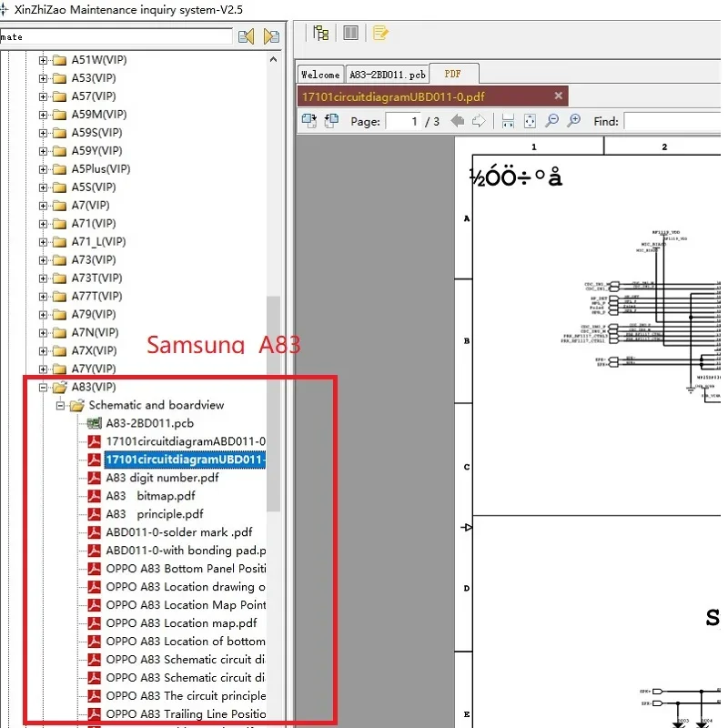
Task: Open OPPO A83 The circuit principle file
Action: [x=186, y=695]
